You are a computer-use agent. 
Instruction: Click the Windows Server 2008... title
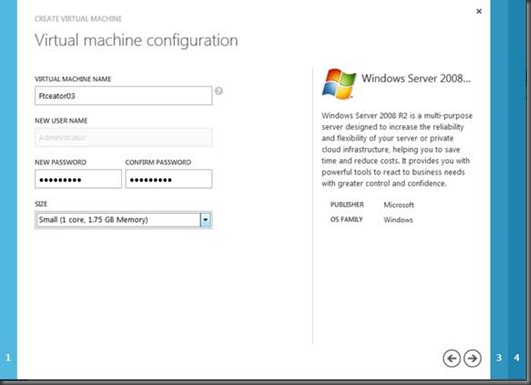tap(416, 79)
